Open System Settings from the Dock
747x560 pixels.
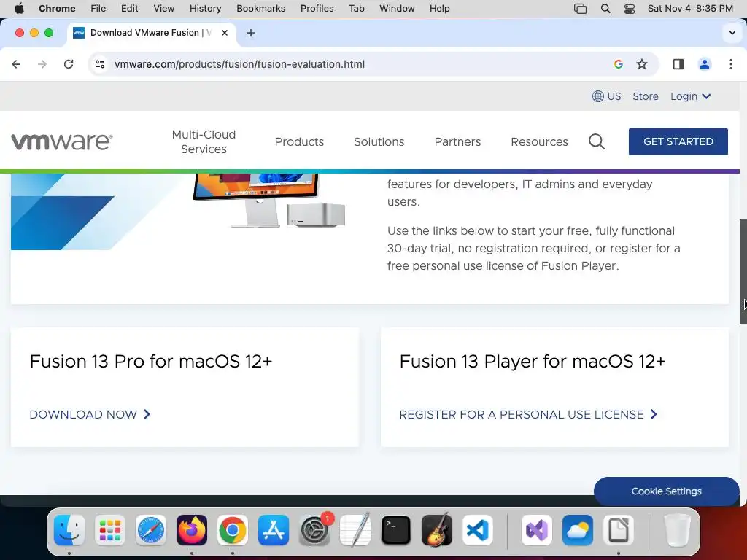(314, 530)
